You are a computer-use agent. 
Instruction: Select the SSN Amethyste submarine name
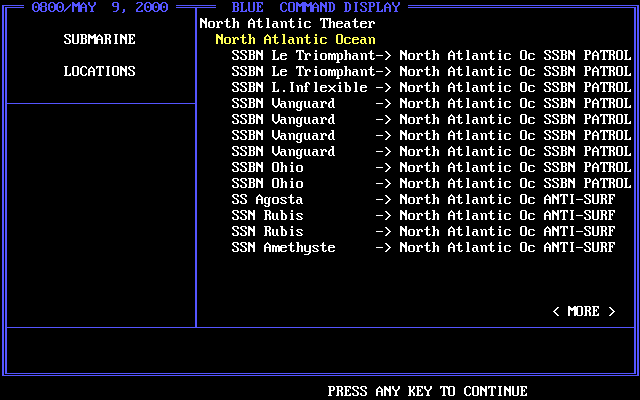[283, 247]
